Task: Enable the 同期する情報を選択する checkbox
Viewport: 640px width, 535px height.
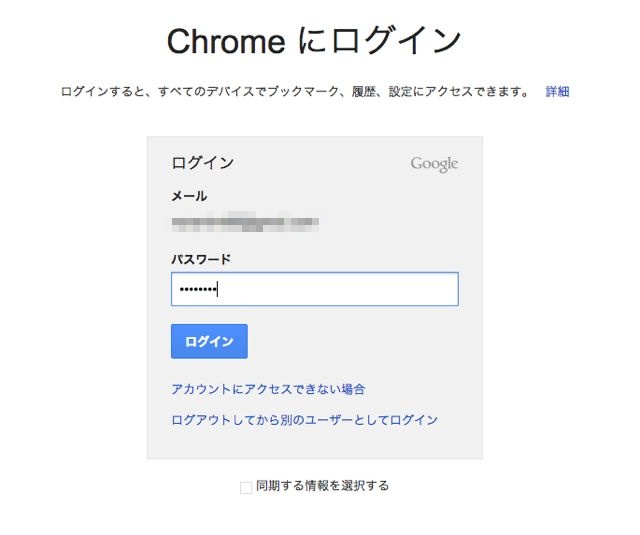Action: (x=246, y=487)
